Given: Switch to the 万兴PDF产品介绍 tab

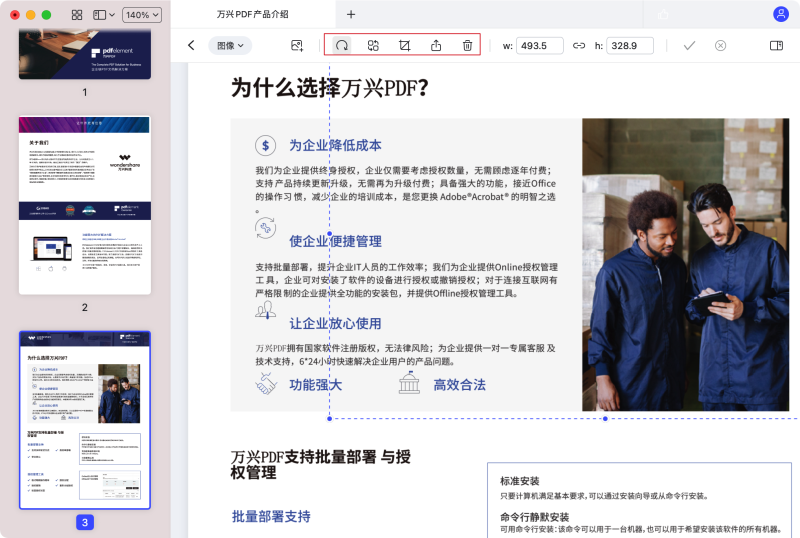Looking at the screenshot, I should 252,15.
